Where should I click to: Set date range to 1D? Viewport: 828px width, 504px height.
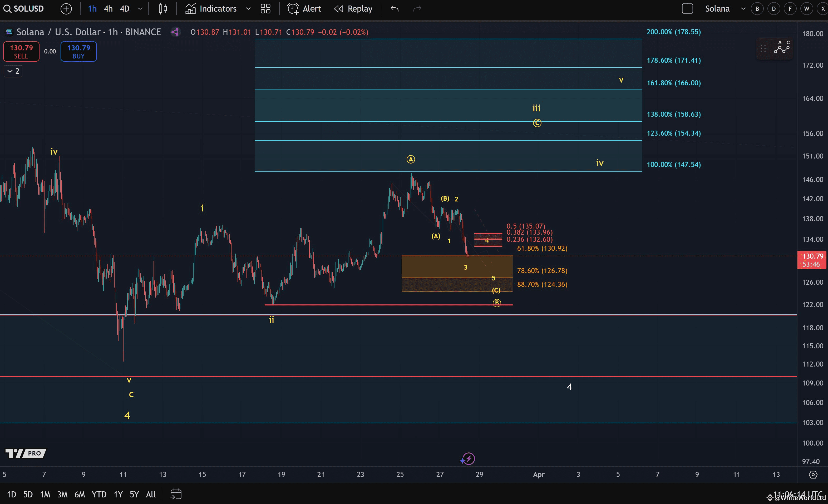[12, 494]
